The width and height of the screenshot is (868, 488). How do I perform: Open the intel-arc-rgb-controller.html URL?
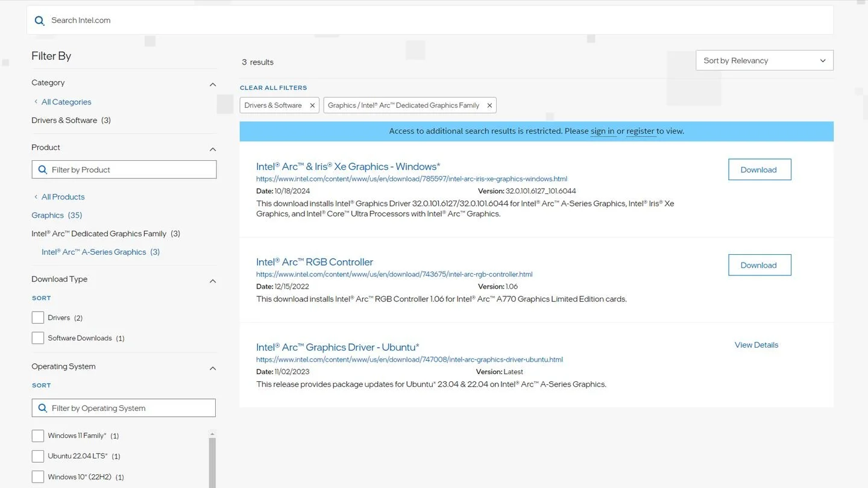click(x=394, y=274)
